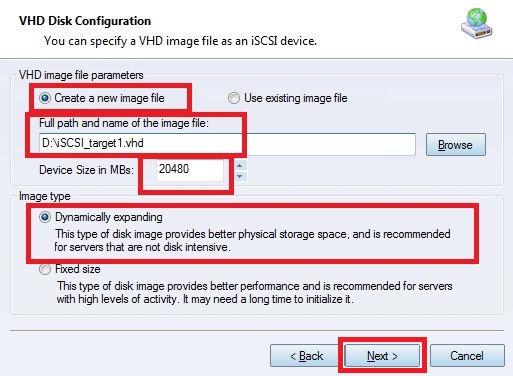Click the VHD Disk Configuration heading
This screenshot has width=513, height=376.
(x=85, y=21)
